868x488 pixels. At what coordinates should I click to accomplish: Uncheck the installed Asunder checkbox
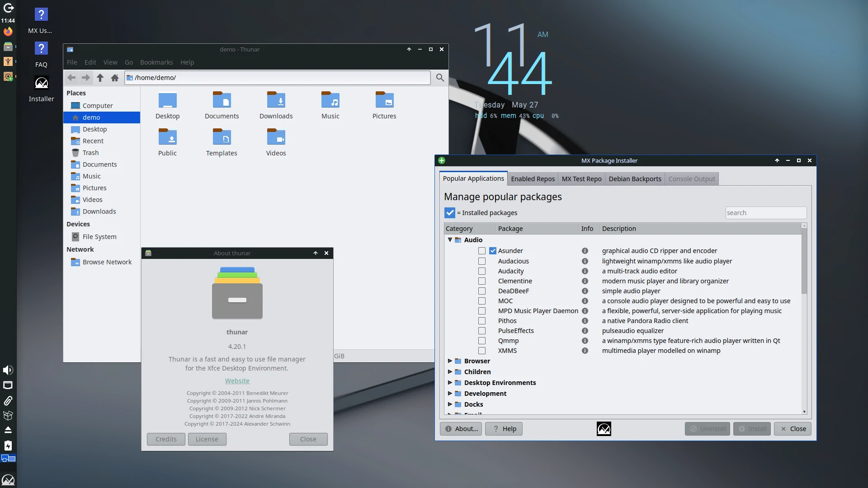492,250
